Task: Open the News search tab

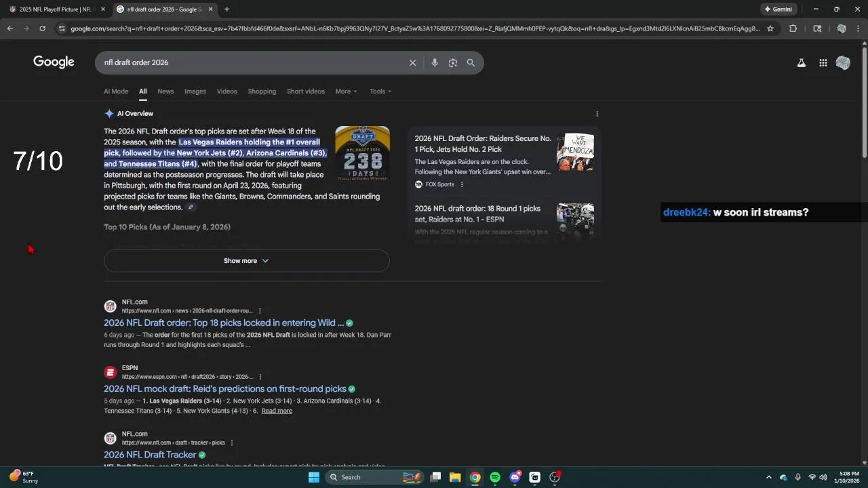Action: pyautogui.click(x=165, y=91)
